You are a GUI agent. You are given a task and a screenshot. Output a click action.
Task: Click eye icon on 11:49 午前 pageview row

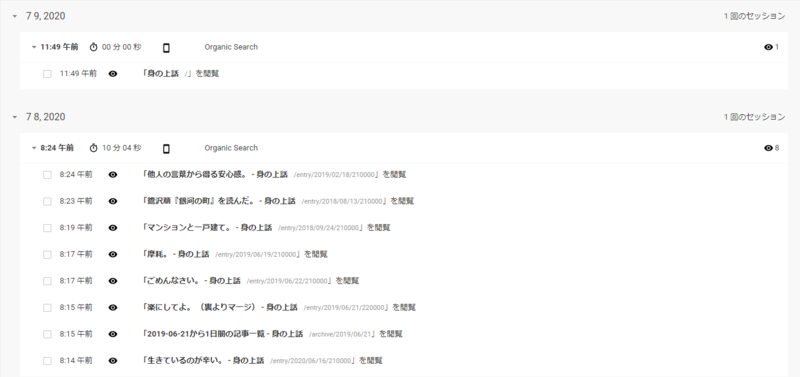[x=113, y=73]
